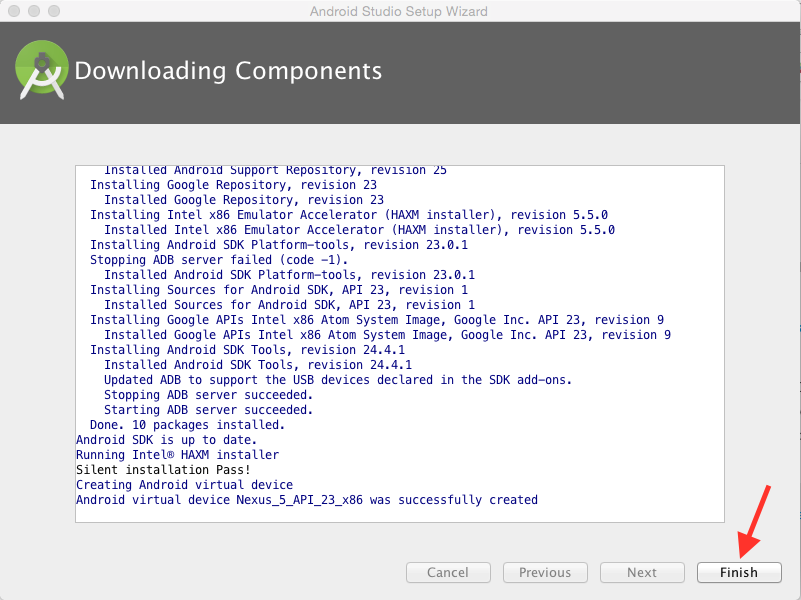Image resolution: width=801 pixels, height=600 pixels.
Task: Click the 'Stopping ADB server failed' log line
Action: [219, 260]
